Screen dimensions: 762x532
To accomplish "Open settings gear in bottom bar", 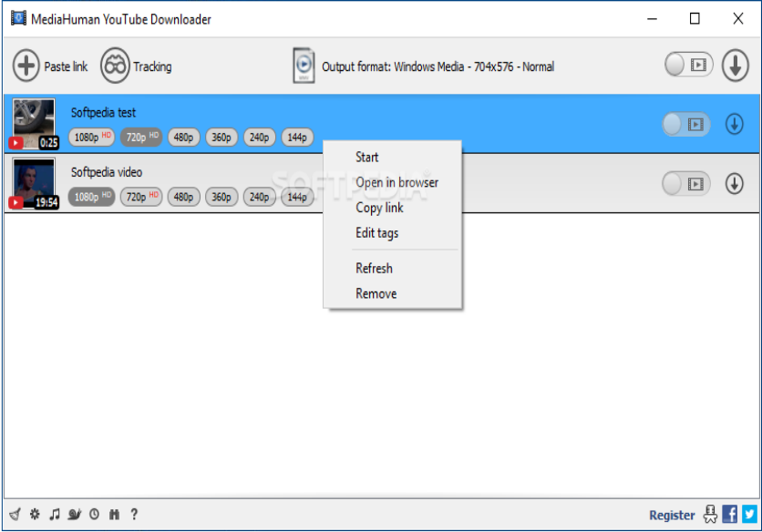I will (35, 514).
